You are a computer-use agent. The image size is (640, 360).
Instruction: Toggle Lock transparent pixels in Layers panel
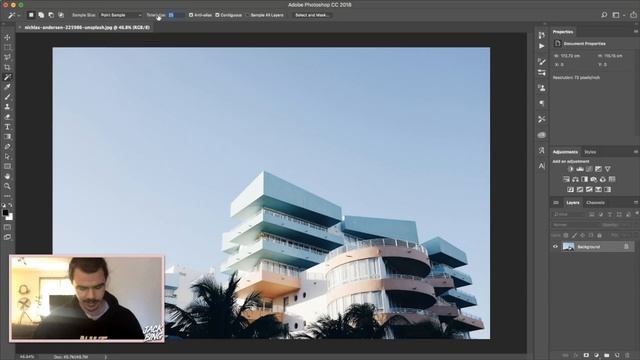[566, 236]
